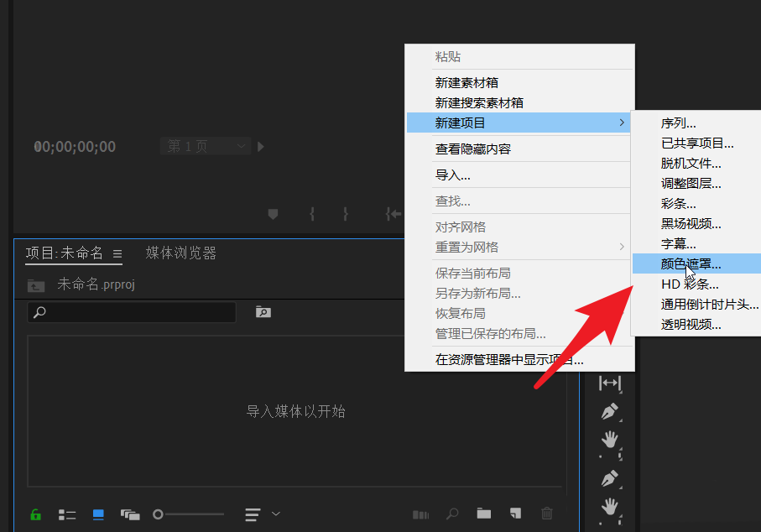The width and height of the screenshot is (761, 532).
Task: Click the New Item icon in Project panel
Action: coord(513,514)
